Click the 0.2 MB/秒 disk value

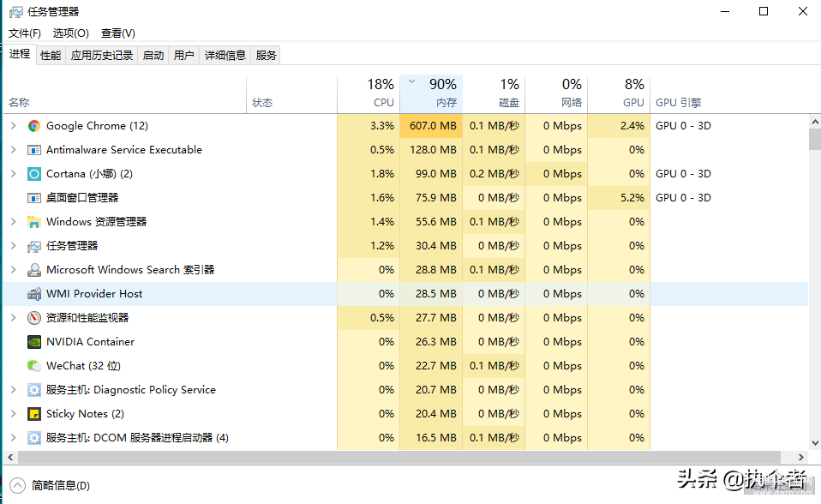pyautogui.click(x=494, y=174)
